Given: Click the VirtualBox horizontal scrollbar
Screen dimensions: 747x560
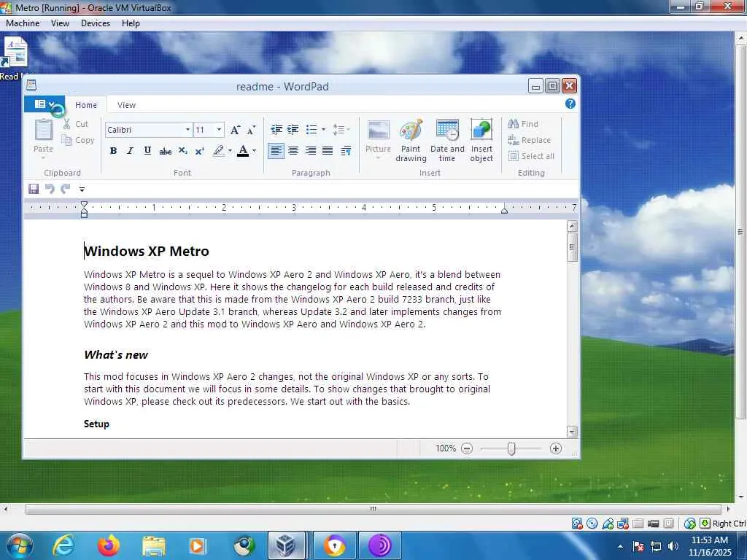Looking at the screenshot, I should [x=373, y=509].
